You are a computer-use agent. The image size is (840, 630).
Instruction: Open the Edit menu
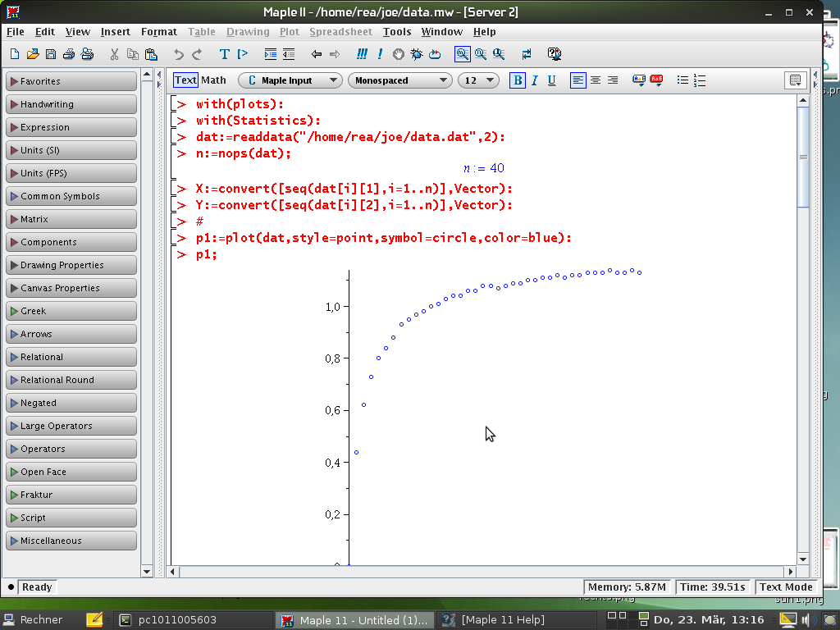point(45,32)
